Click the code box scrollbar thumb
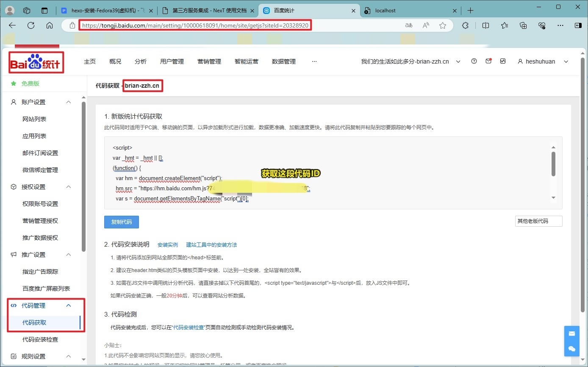The width and height of the screenshot is (588, 367). (553, 164)
